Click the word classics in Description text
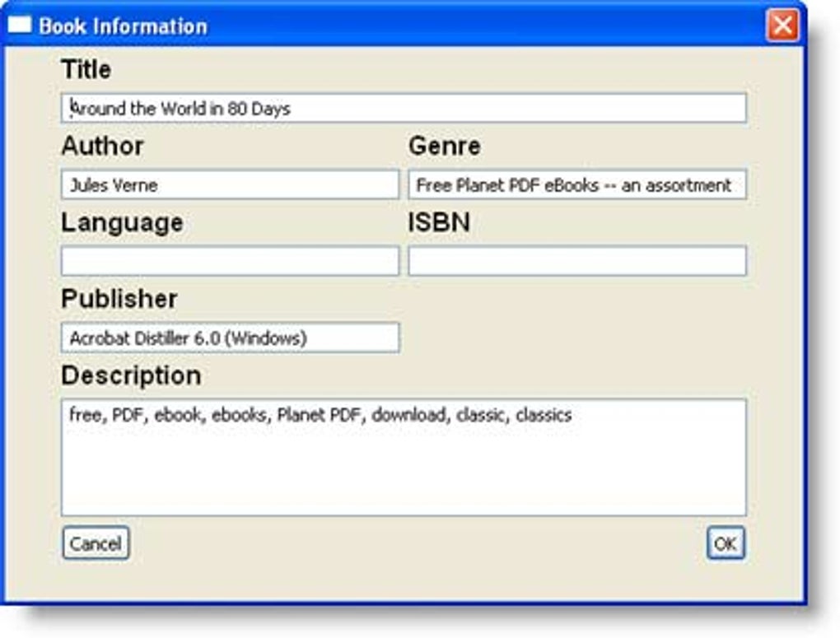840x638 pixels. [x=544, y=415]
